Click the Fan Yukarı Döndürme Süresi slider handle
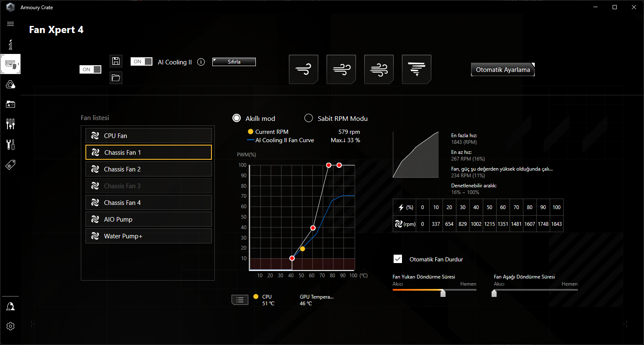Image resolution: width=644 pixels, height=345 pixels. pos(443,293)
